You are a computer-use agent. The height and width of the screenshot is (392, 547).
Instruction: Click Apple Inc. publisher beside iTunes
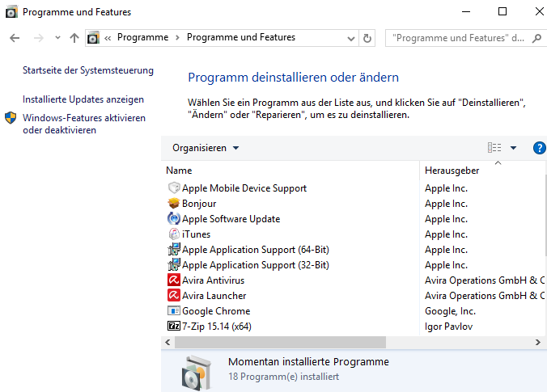coord(446,234)
